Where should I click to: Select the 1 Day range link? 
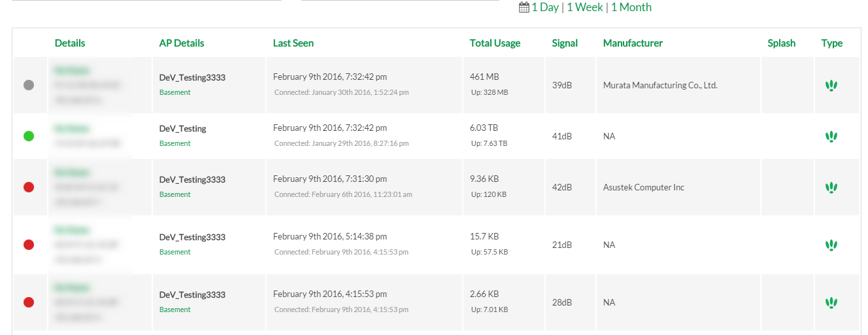pos(545,7)
